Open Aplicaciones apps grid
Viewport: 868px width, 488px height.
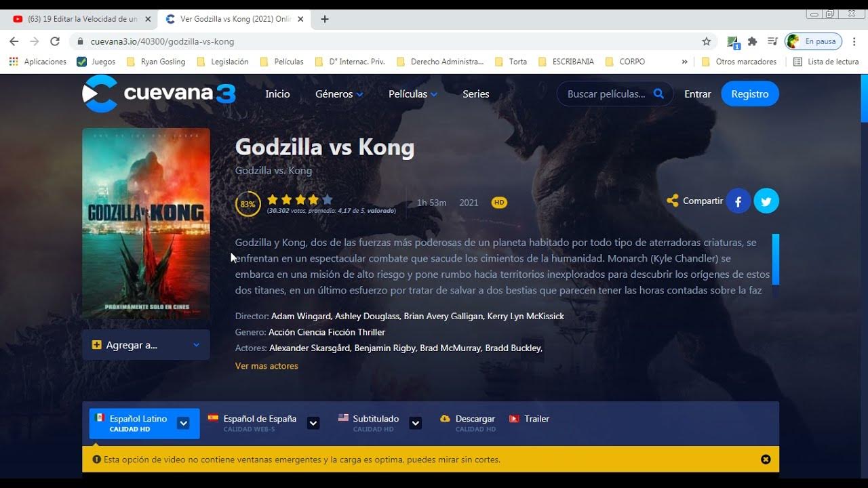(38, 62)
